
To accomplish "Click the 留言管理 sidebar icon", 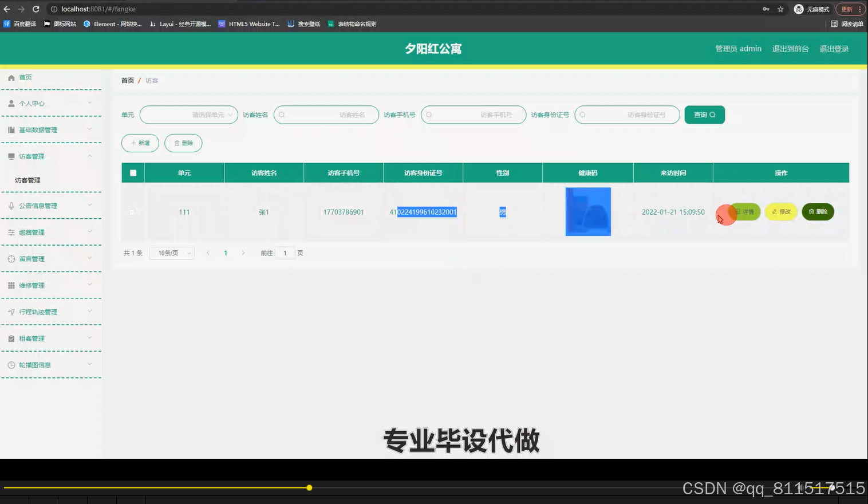I will point(11,259).
